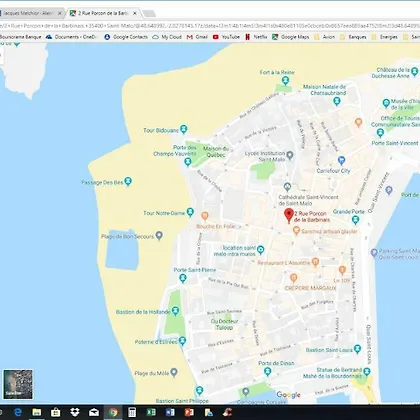
Task: Select the Plage de Bon Secours pin
Action: tap(159, 235)
